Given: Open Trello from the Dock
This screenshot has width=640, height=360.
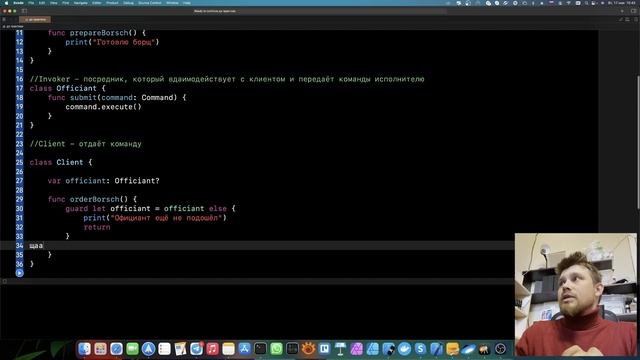Looking at the screenshot, I should point(324,349).
